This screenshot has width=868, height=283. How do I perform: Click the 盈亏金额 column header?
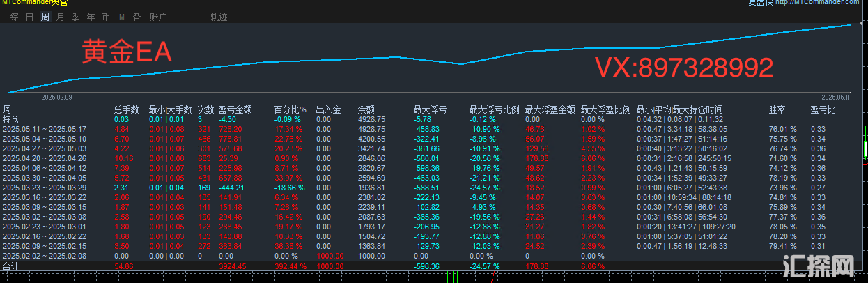tap(235, 109)
